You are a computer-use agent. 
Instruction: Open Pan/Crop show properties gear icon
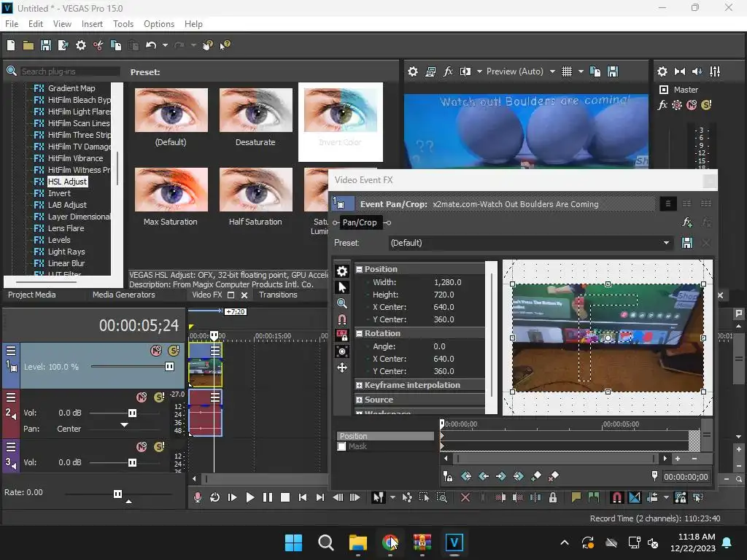(x=342, y=271)
